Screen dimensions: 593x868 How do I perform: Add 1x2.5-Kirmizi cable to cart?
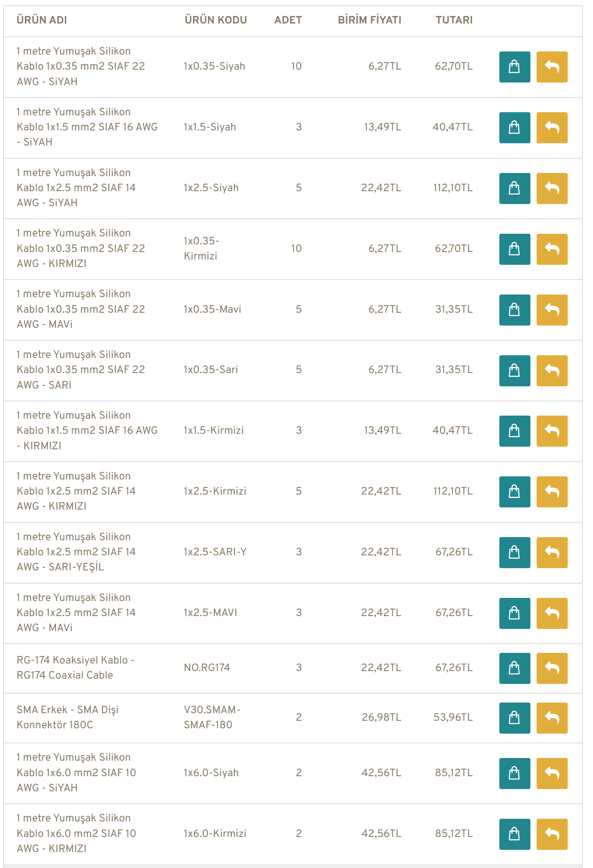514,492
